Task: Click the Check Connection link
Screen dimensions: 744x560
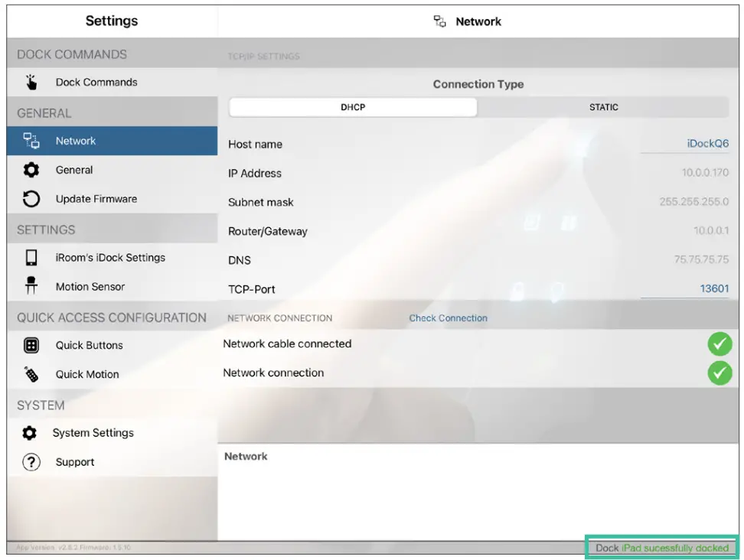Action: (448, 317)
